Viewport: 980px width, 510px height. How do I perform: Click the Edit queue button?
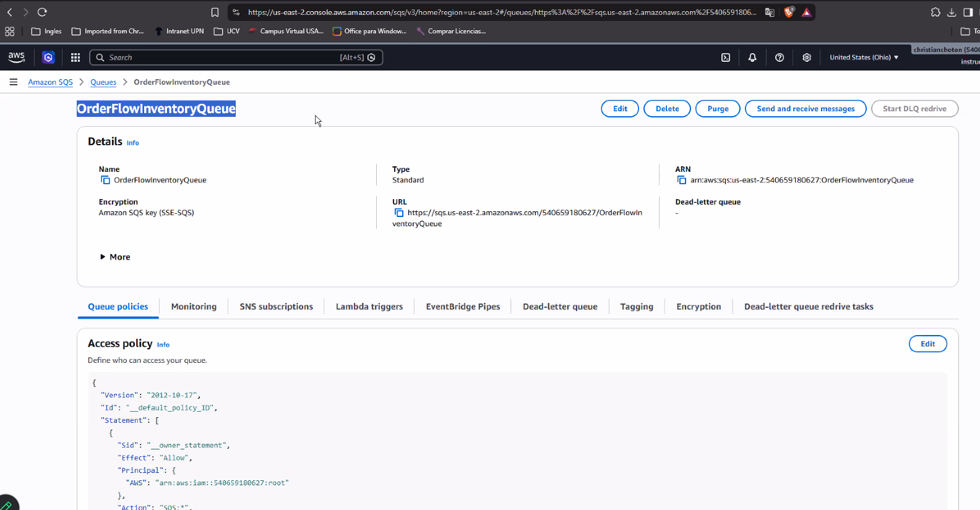tap(620, 109)
